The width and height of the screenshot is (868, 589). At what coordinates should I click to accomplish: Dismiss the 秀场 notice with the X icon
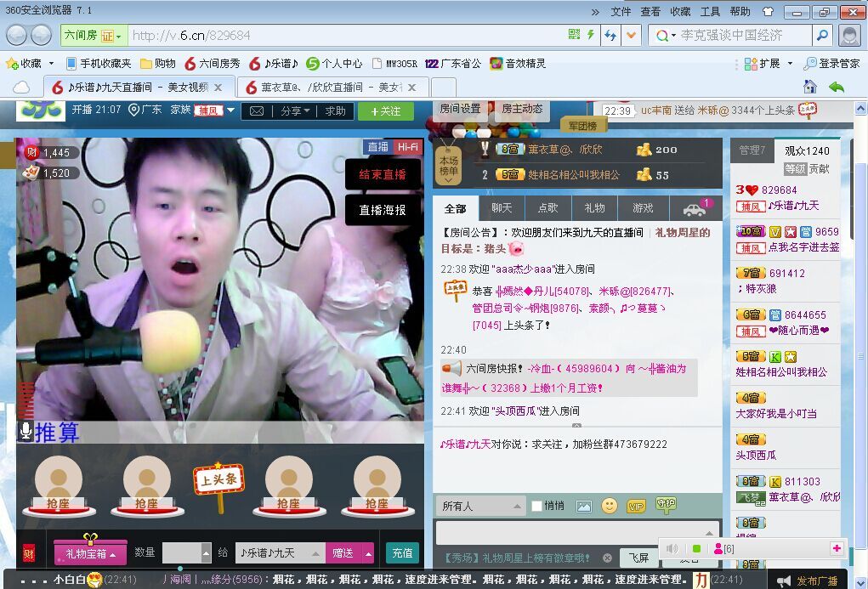click(607, 558)
